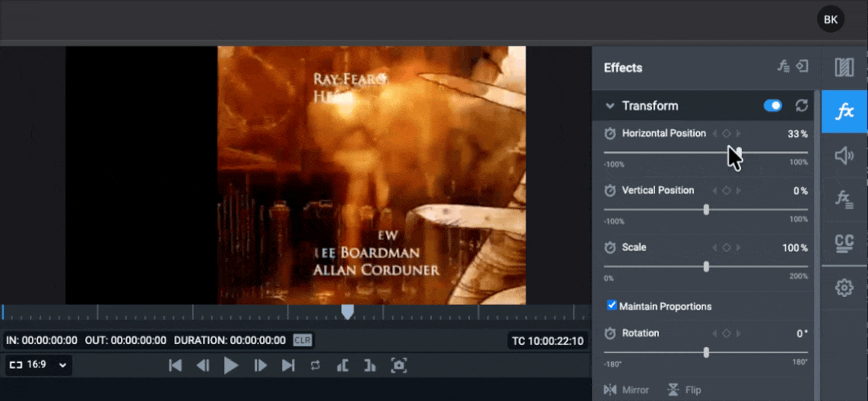Screen dimensions: 868x401
Task: Click the Mirror button
Action: 626,390
